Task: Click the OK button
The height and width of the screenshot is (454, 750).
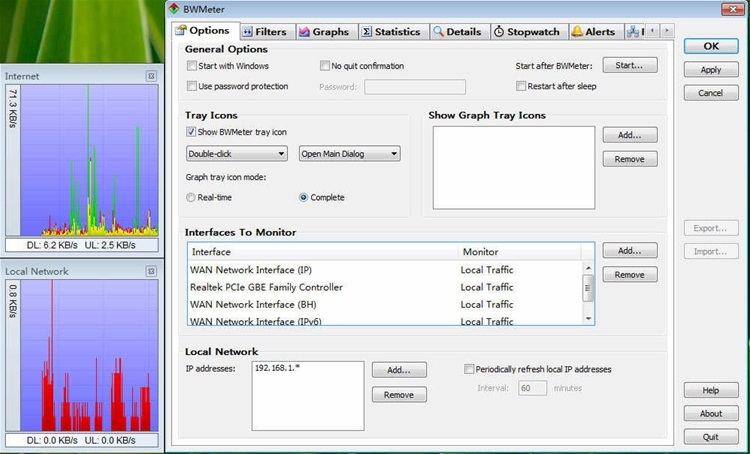Action: point(711,46)
